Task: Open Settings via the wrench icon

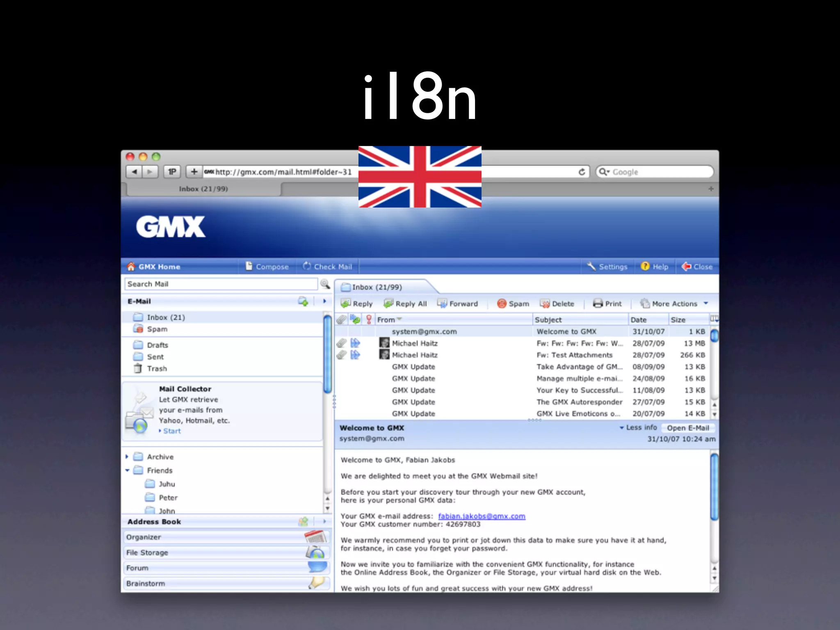Action: pos(591,266)
